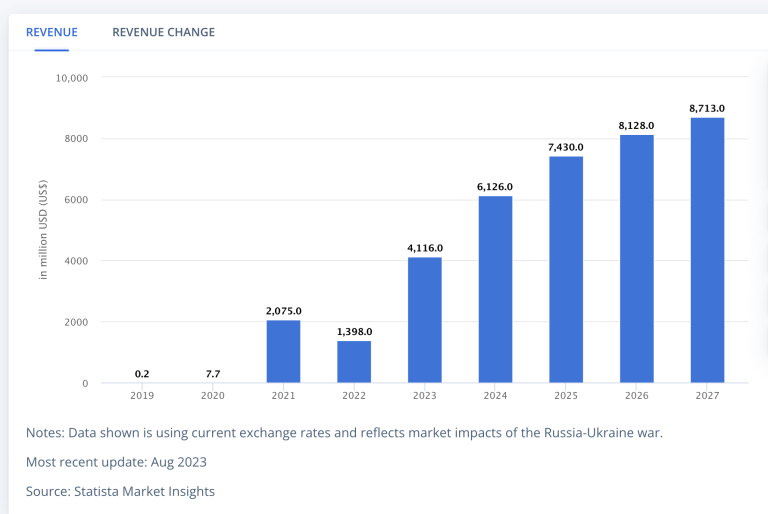Select the 2023 revenue bar
This screenshot has width=768, height=514.
tap(425, 320)
